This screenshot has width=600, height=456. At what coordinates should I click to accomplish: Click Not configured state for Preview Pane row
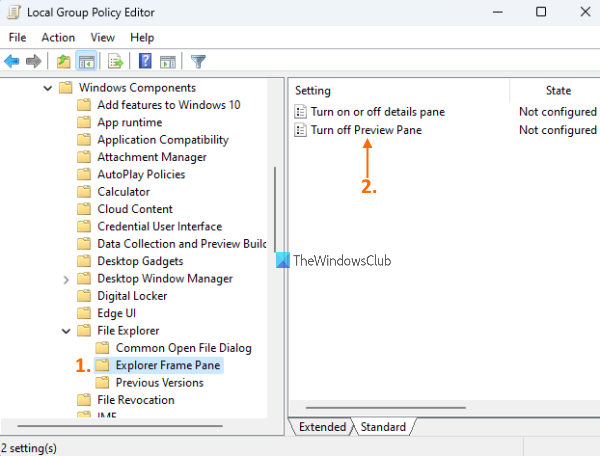click(558, 130)
